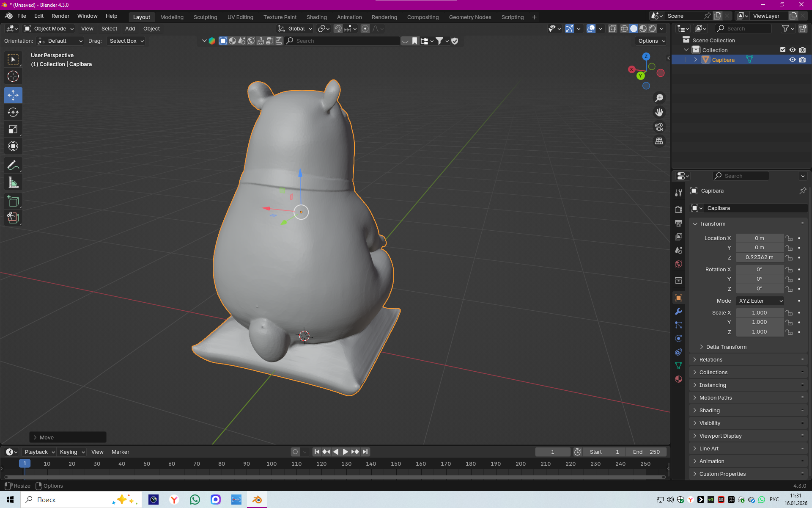Open the World properties tab
Image resolution: width=812 pixels, height=508 pixels.
(x=679, y=264)
